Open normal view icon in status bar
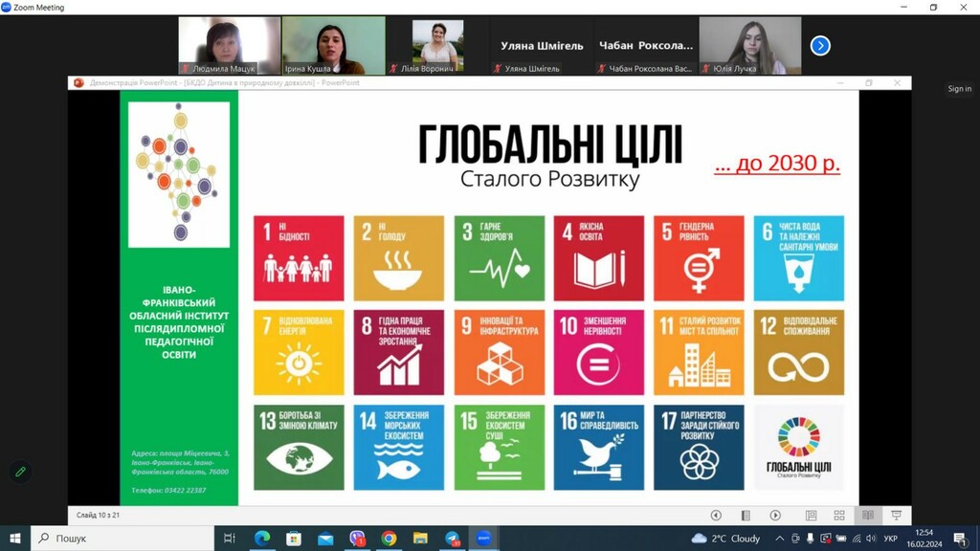The image size is (980, 551). tap(811, 516)
